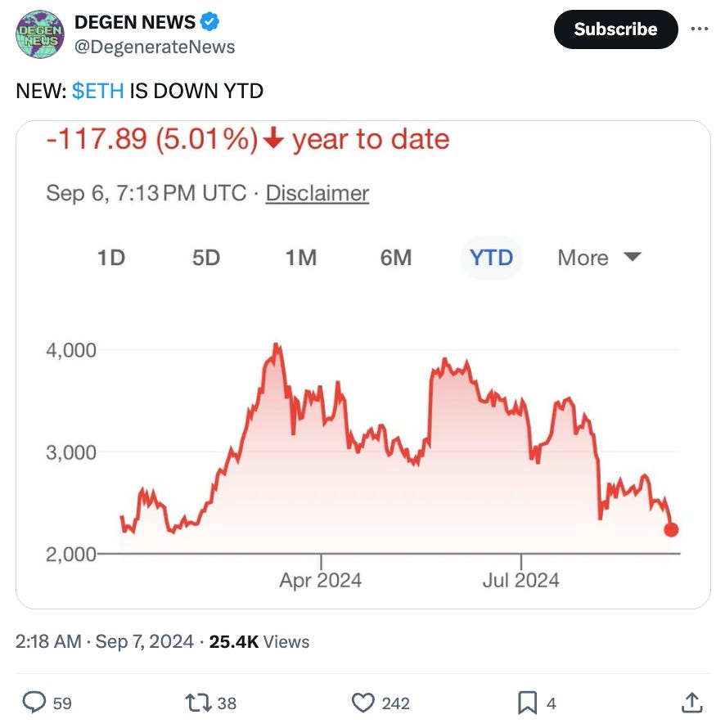
Task: Switch chart to the 6M range
Action: (x=396, y=258)
